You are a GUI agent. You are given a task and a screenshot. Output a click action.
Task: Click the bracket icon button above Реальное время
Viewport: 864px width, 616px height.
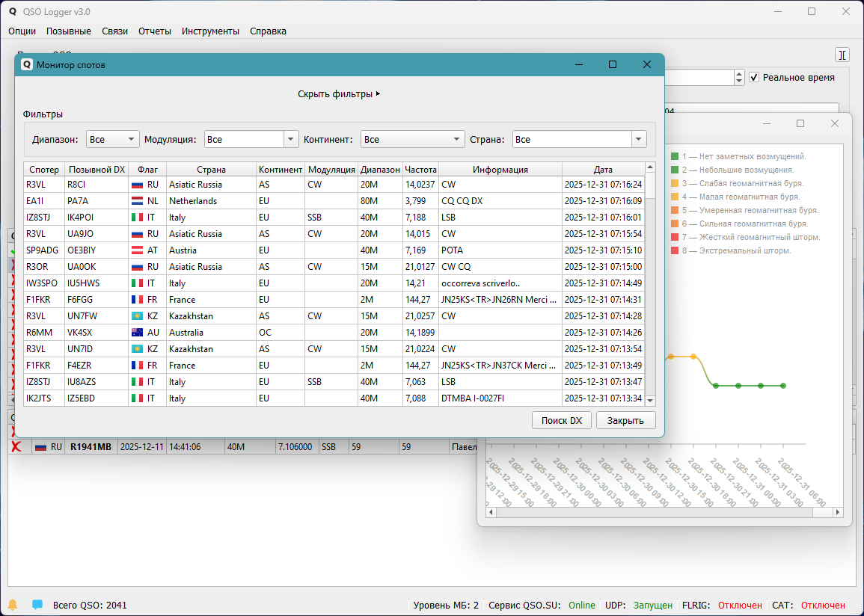coord(842,55)
